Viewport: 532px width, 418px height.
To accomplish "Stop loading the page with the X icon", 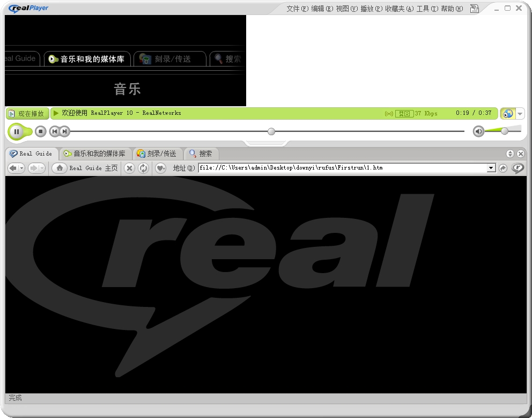I will coord(129,167).
